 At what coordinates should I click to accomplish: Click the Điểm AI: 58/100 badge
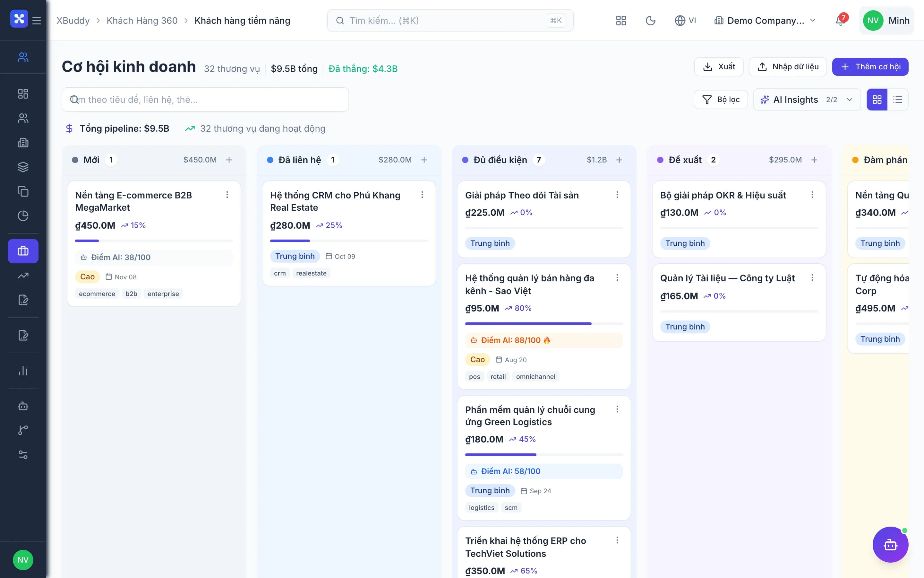544,471
